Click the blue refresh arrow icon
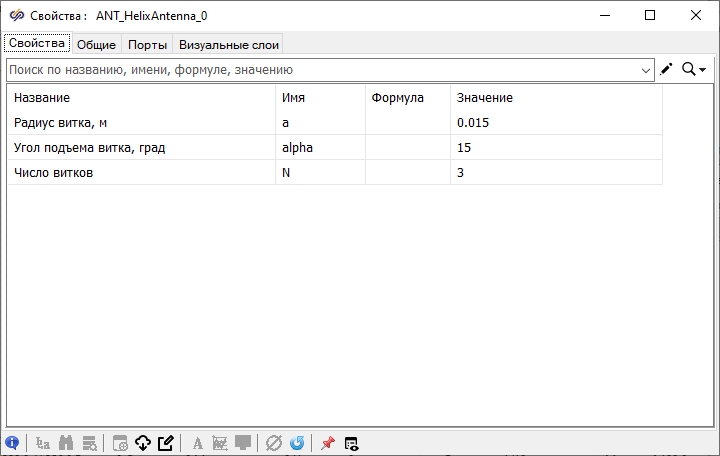The width and height of the screenshot is (720, 456). click(x=297, y=443)
